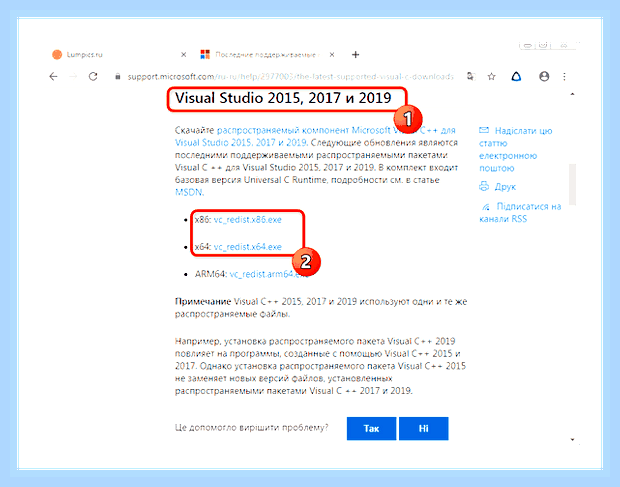Click the scrollbar down arrow
This screenshot has width=620, height=487.
pos(572,440)
